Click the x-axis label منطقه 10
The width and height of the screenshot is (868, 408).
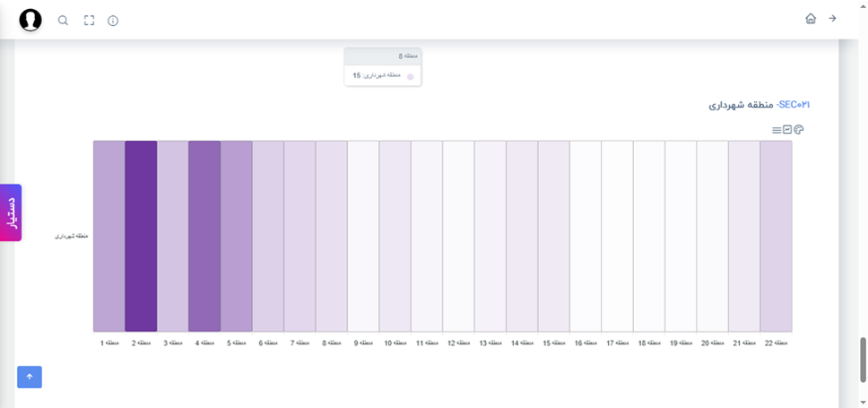coord(395,343)
